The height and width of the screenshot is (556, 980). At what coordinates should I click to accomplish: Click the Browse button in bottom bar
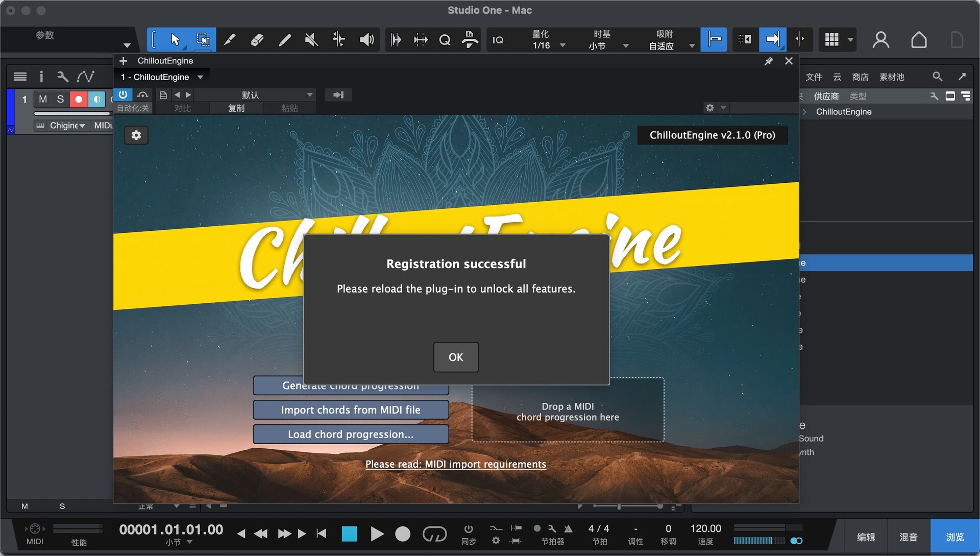tap(955, 537)
